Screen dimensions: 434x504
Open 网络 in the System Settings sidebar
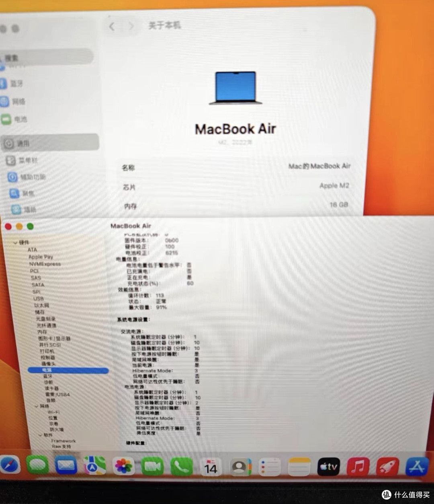pyautogui.click(x=13, y=101)
